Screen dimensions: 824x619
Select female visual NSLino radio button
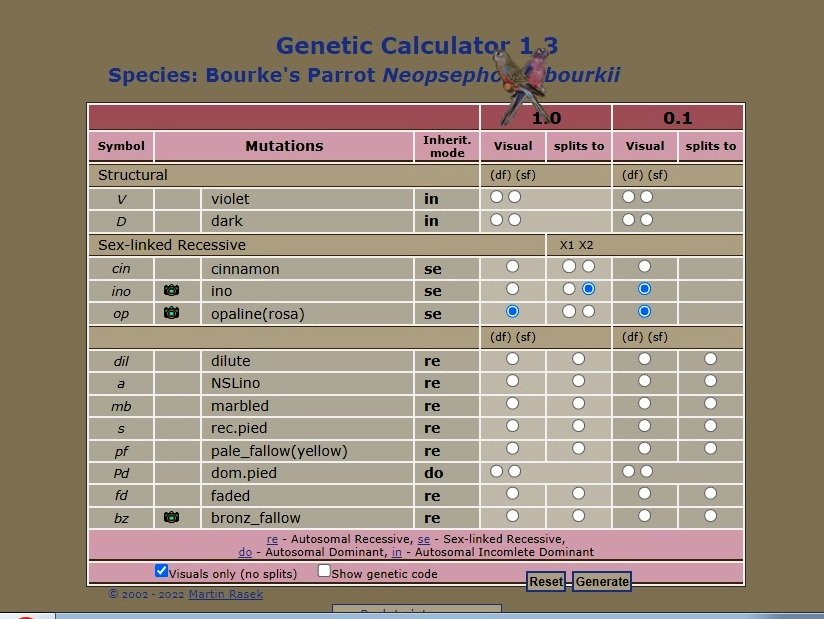coord(645,381)
